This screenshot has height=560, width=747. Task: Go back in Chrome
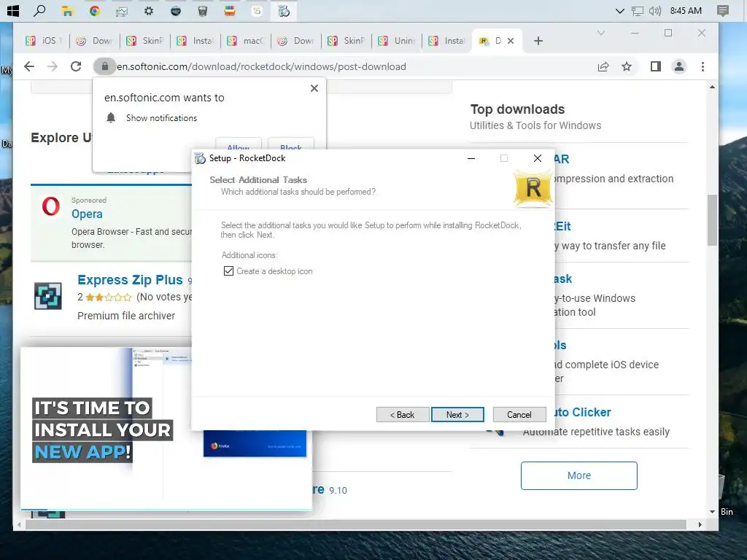29,66
